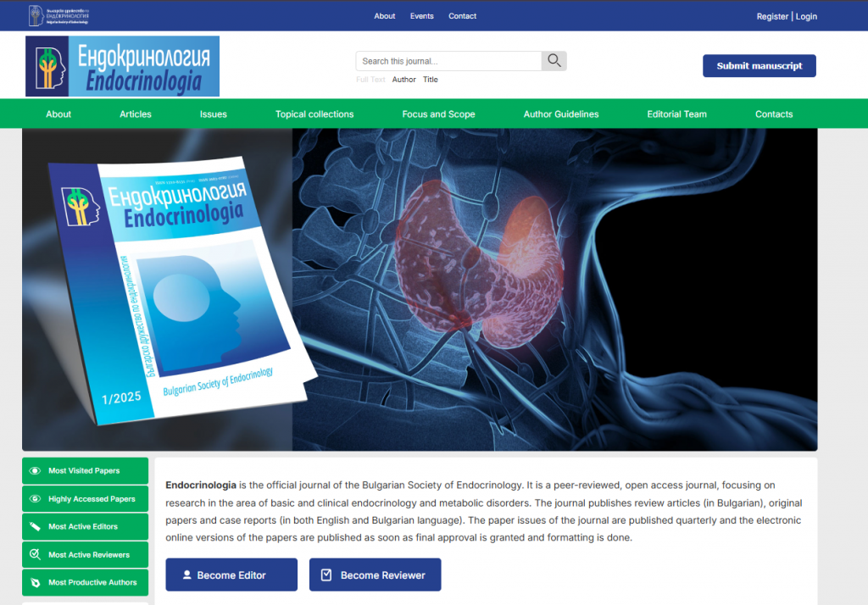
Task: Select the Title search option
Action: point(430,80)
